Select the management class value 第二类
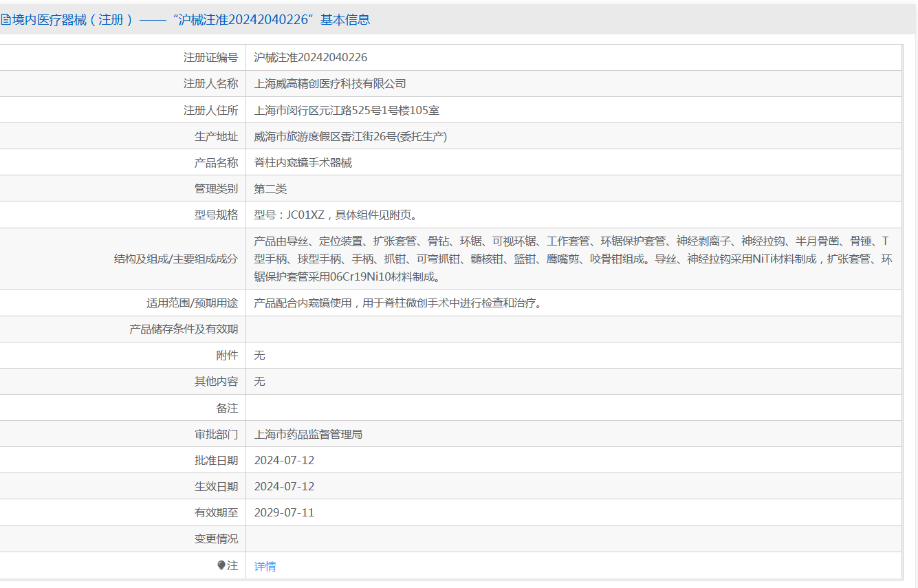 [270, 188]
